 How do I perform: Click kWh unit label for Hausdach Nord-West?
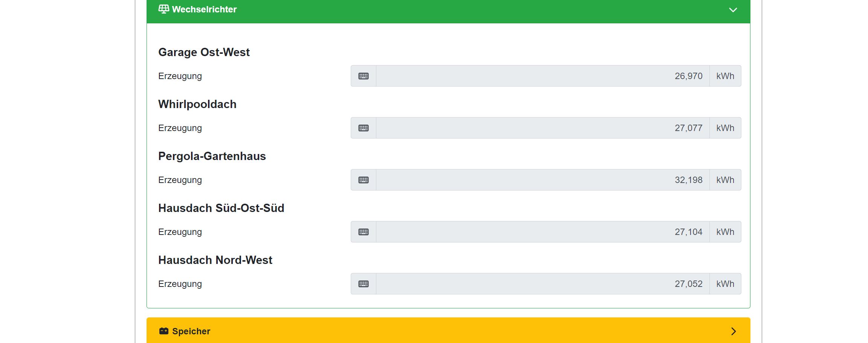[725, 284]
